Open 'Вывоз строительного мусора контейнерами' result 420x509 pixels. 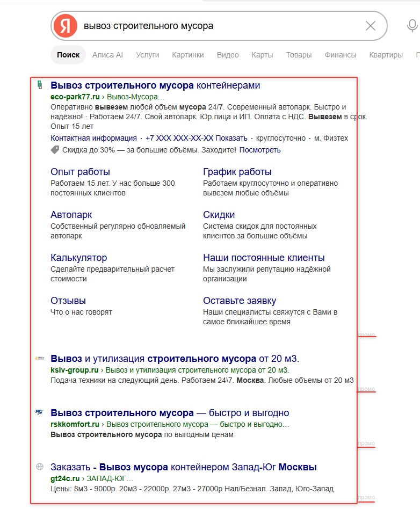coord(155,85)
